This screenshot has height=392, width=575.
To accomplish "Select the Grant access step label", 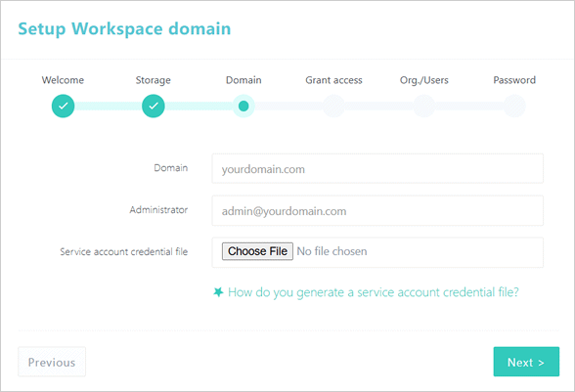I will pos(333,80).
